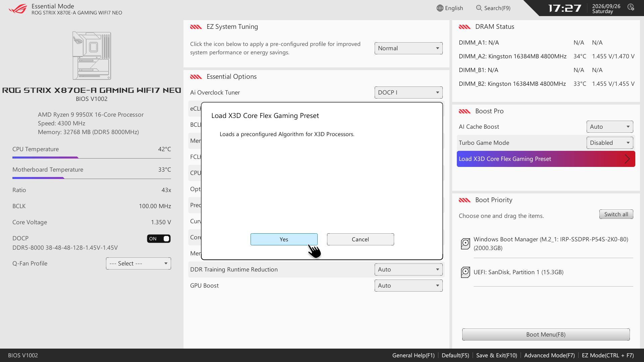Click DDR5-8000 38-48-48-128 profile text

coord(65,248)
